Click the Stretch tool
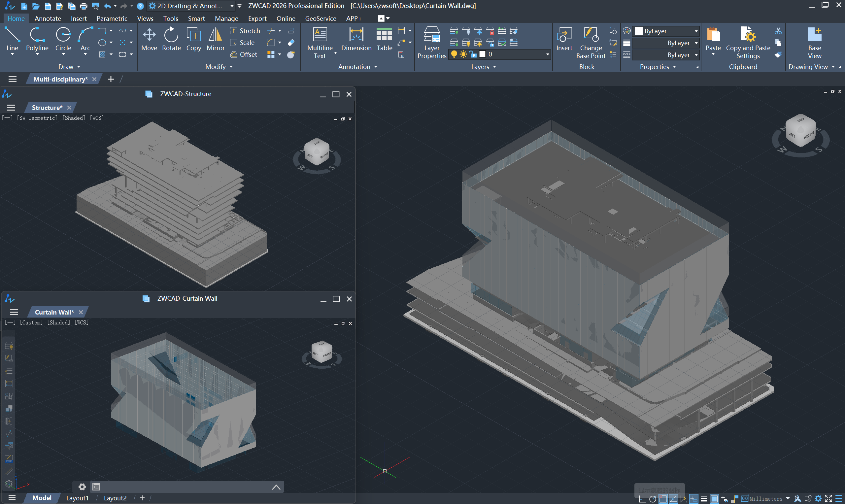Viewport: 845px width, 504px height. 245,31
